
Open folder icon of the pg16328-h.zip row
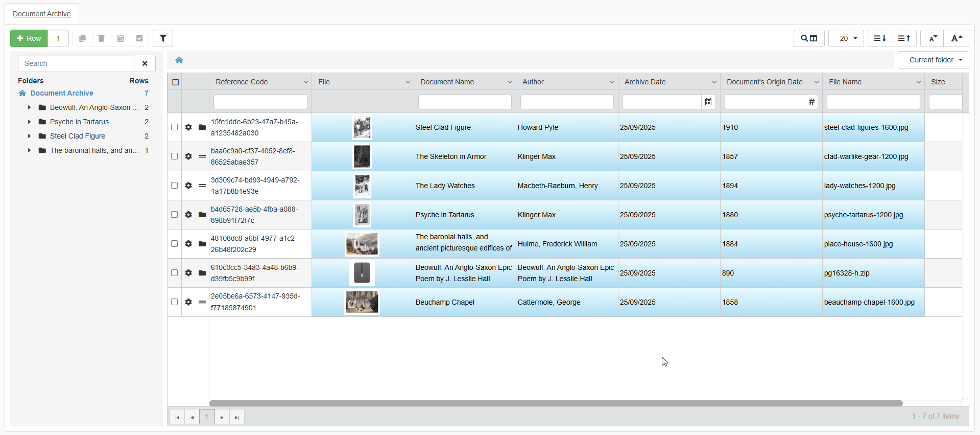pos(202,273)
